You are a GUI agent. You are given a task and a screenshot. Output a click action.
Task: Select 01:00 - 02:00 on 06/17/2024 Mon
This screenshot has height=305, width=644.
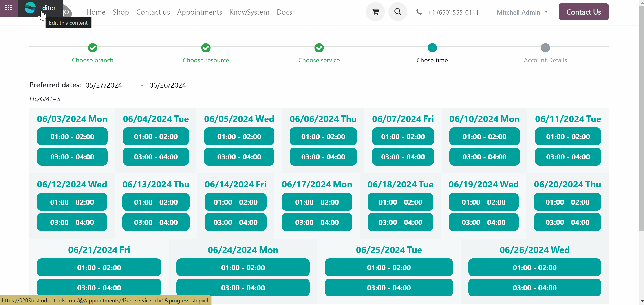[x=317, y=202]
